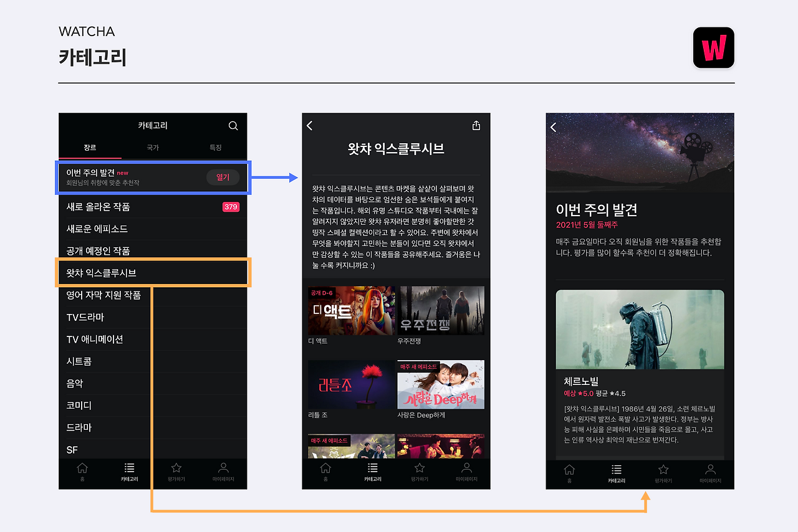Image resolution: width=798 pixels, height=532 pixels.
Task: Open the 공개 예정인 작품 category
Action: (x=153, y=251)
